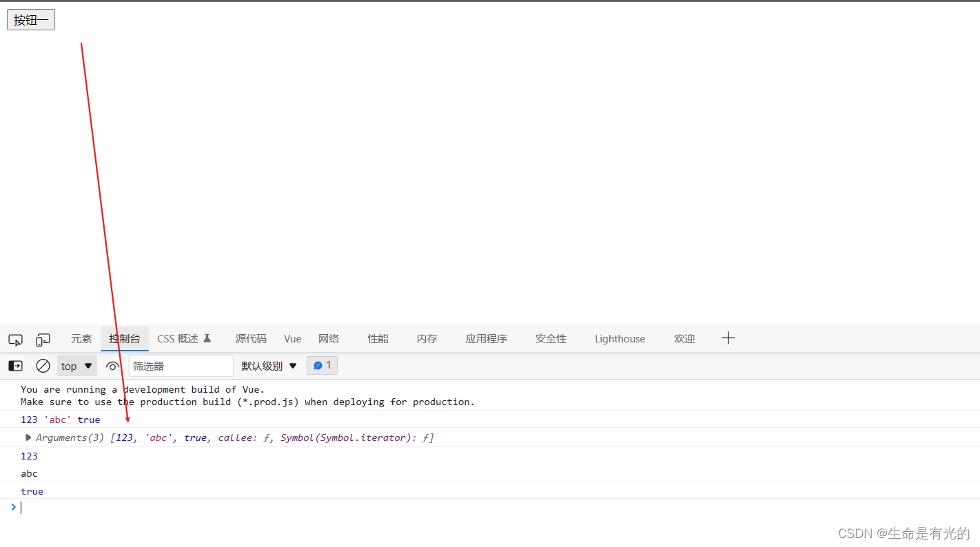Open the 默认级别 log level dropdown

point(269,366)
